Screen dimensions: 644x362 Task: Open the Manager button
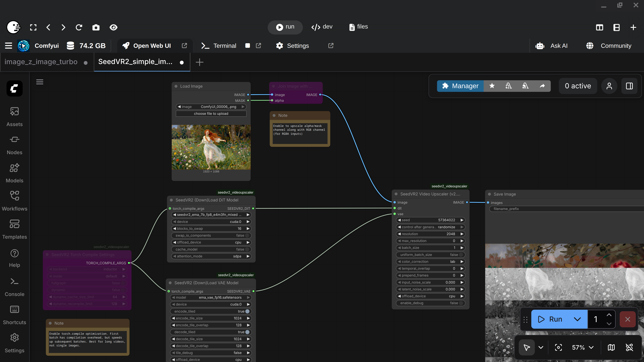tap(460, 86)
